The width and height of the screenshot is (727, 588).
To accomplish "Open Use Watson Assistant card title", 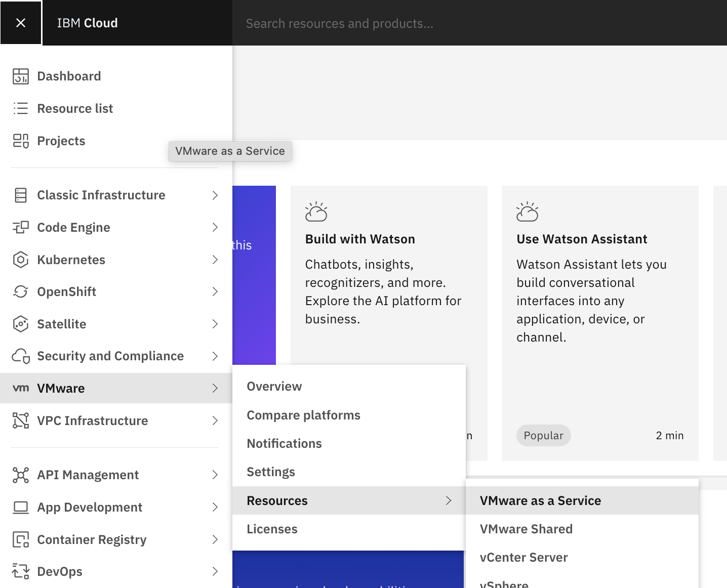I will click(x=582, y=239).
